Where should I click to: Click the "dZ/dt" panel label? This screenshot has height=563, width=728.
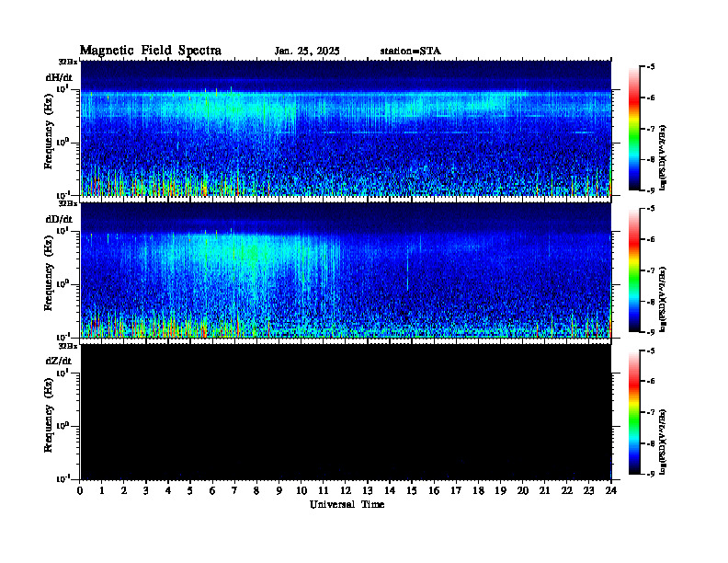(59, 361)
